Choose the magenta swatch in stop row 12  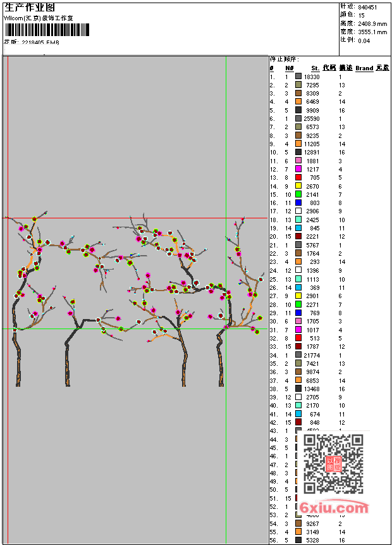298,169
